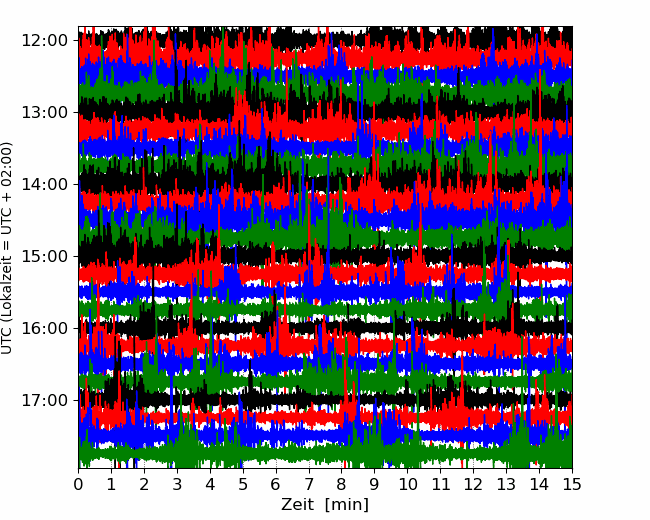Click the x-axis tick label 11
The image size is (650, 520).
[441, 484]
